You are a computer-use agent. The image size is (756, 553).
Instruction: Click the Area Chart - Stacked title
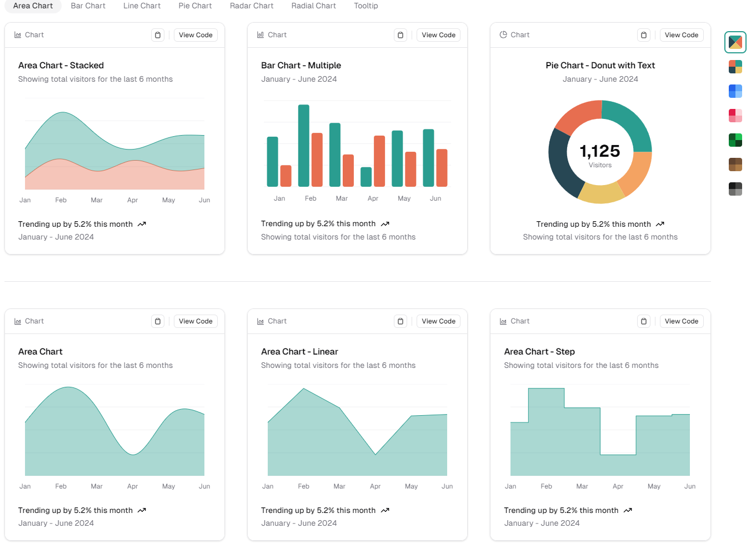61,66
